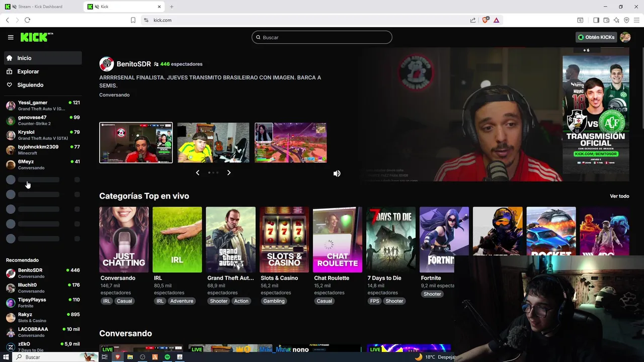Open recommended channel TipsyPlayss
Viewport: 644px width, 362px height.
pyautogui.click(x=43, y=303)
